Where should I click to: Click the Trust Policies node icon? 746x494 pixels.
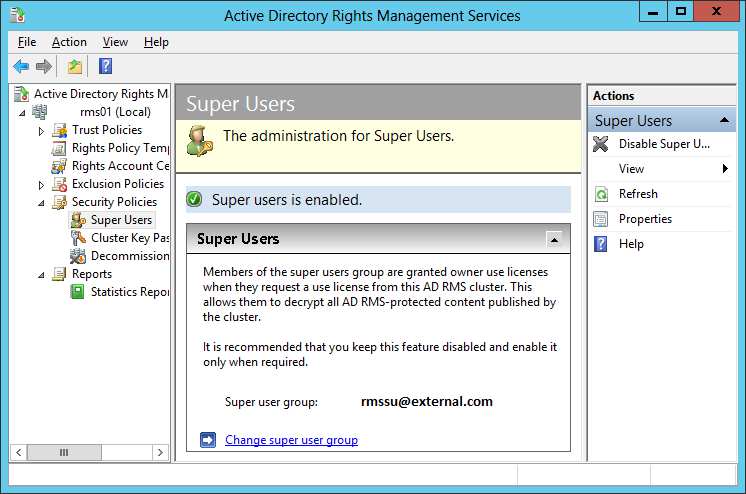(59, 130)
